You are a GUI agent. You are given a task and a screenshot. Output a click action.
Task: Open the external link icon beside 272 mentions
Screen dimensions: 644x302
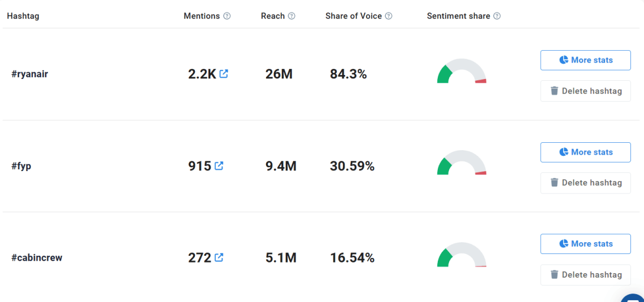[219, 257]
